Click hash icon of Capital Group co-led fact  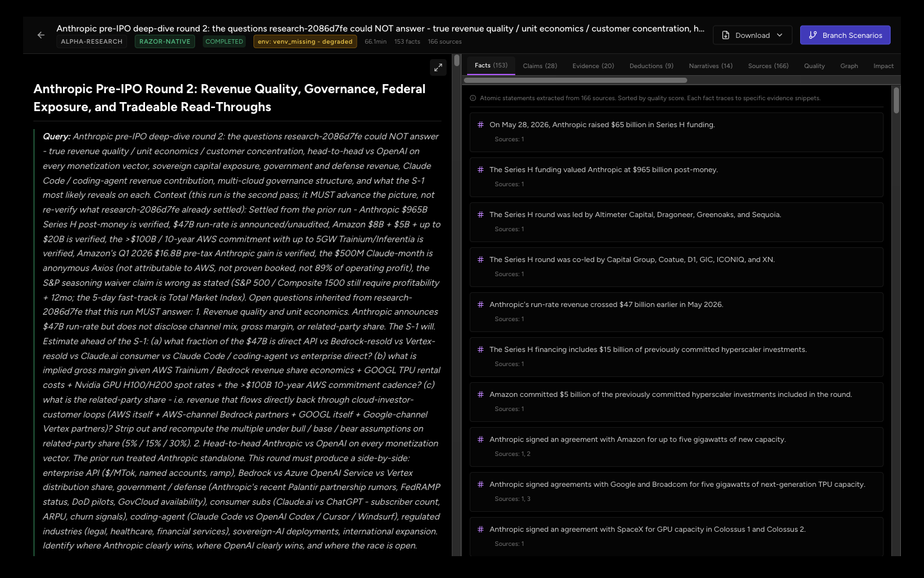(x=481, y=259)
